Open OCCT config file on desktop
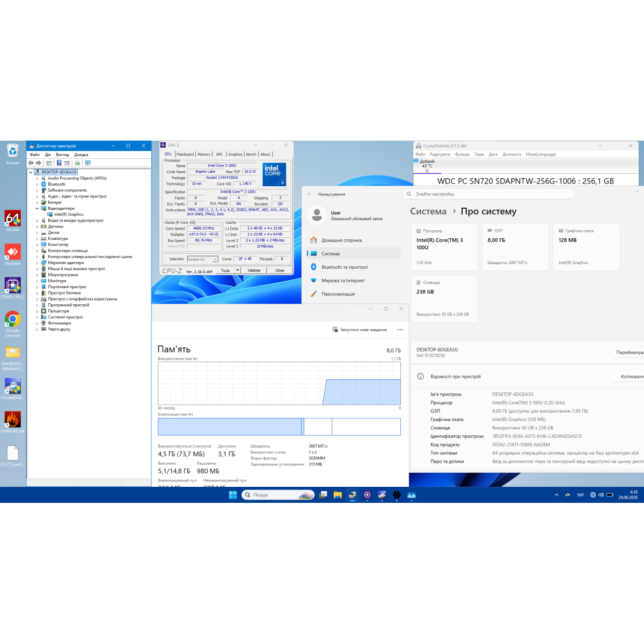The image size is (644, 644). (x=13, y=456)
